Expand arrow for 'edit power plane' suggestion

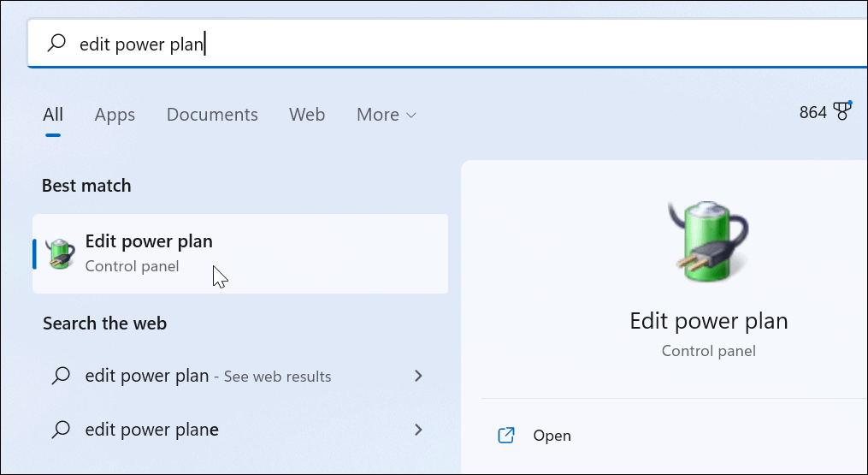tap(418, 430)
